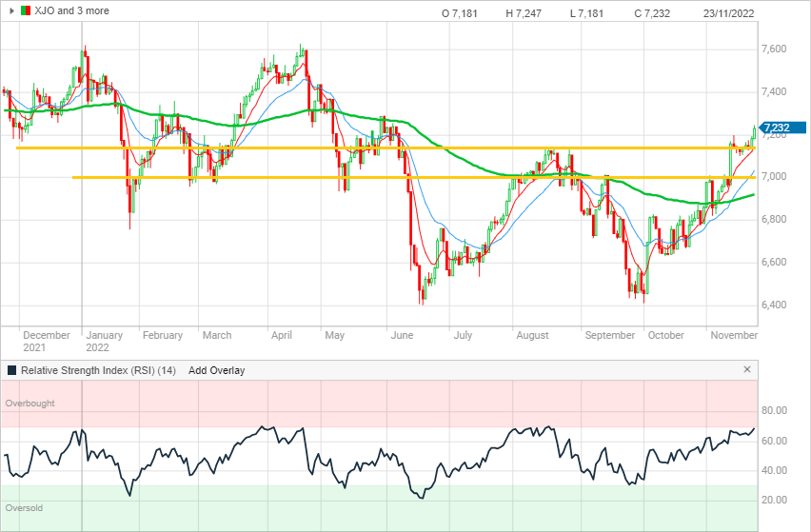Image resolution: width=811 pixels, height=532 pixels.
Task: Expand the XJO series legend arrow
Action: point(10,12)
